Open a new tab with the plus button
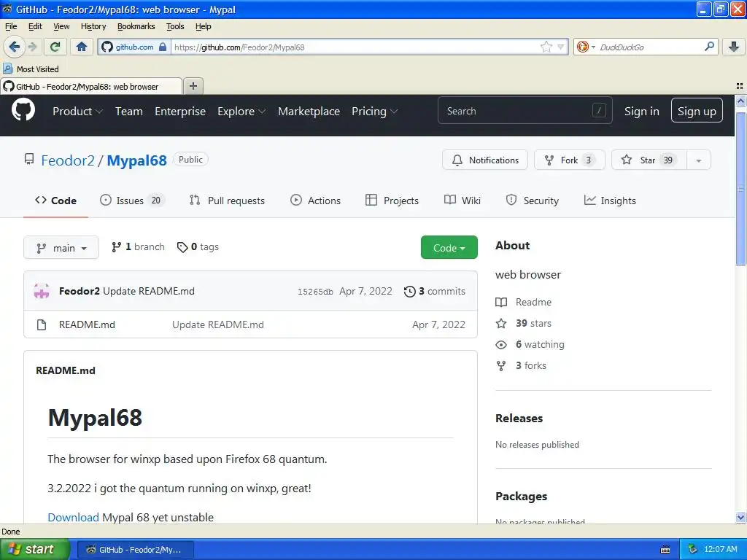 193,86
